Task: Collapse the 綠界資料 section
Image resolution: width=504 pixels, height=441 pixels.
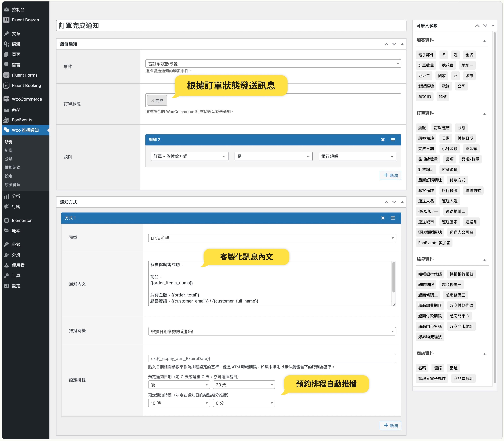Action: click(x=484, y=260)
